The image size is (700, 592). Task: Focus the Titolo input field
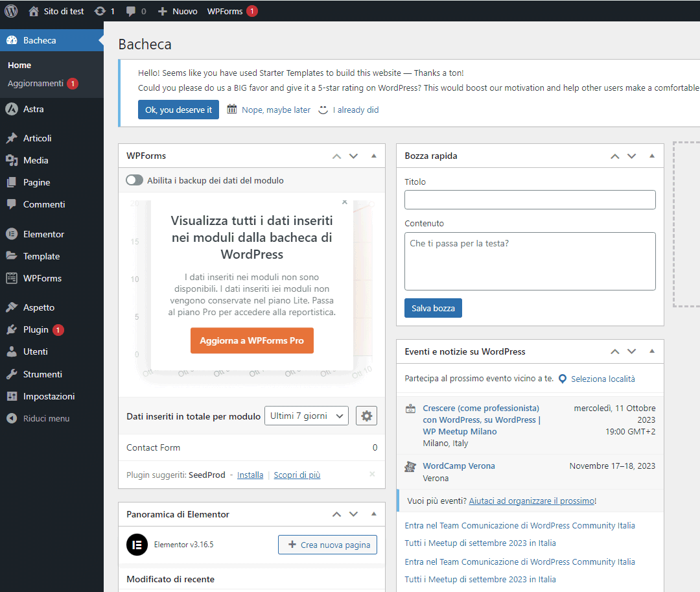click(530, 200)
